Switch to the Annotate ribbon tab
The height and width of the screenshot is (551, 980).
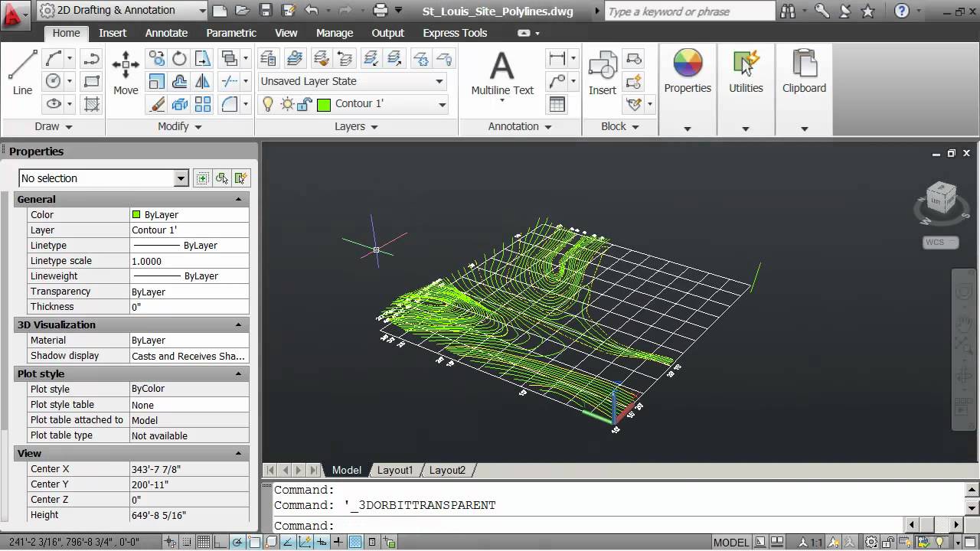(166, 33)
